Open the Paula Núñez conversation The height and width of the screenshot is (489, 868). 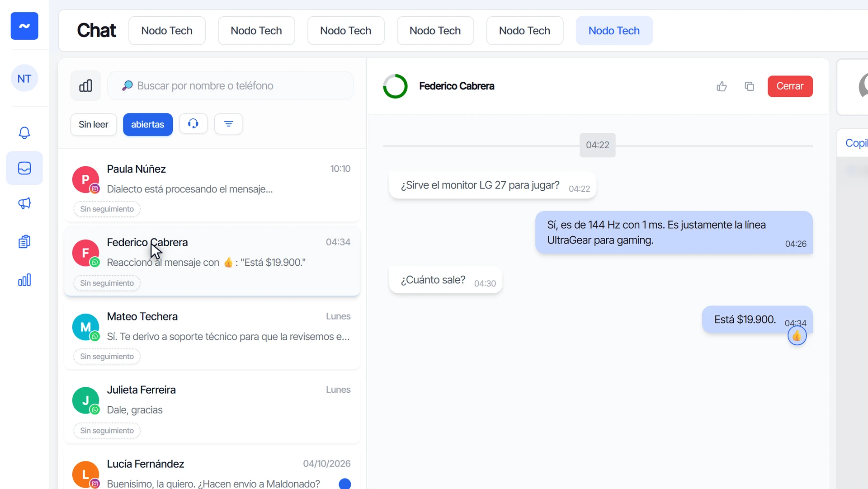[212, 188]
